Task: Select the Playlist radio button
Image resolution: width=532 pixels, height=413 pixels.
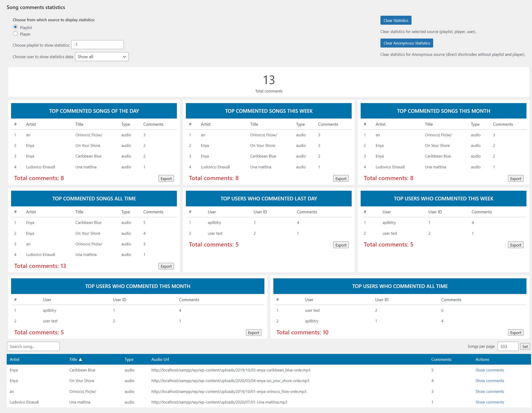Action: tap(16, 27)
